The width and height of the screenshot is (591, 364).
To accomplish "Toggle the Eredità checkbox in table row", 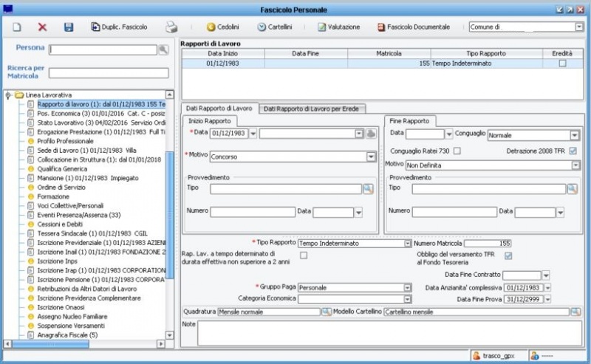I will click(x=562, y=64).
